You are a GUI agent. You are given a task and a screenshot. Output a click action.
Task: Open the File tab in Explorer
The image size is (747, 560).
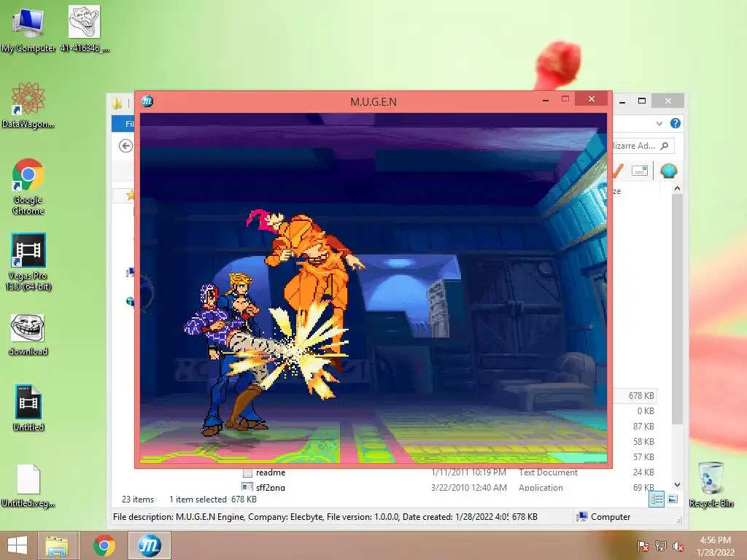124,124
